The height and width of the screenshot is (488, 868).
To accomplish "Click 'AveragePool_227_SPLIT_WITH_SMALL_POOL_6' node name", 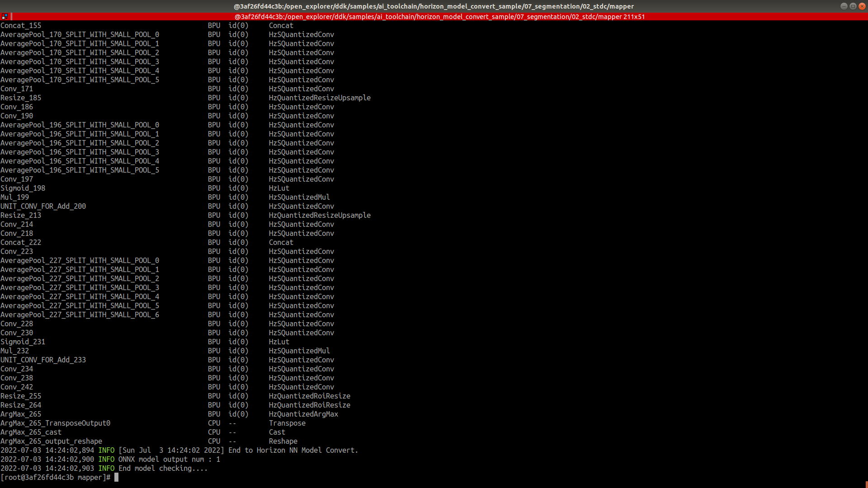I will [x=80, y=315].
